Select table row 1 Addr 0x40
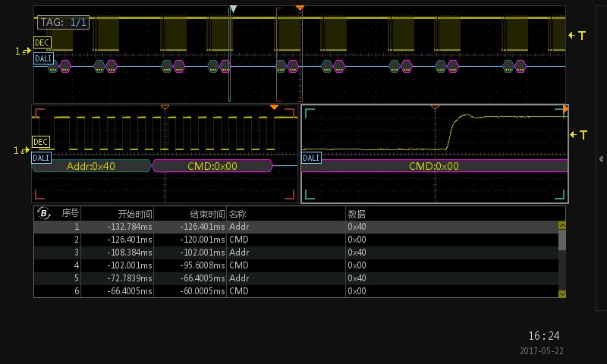The image size is (607, 364). click(x=296, y=227)
